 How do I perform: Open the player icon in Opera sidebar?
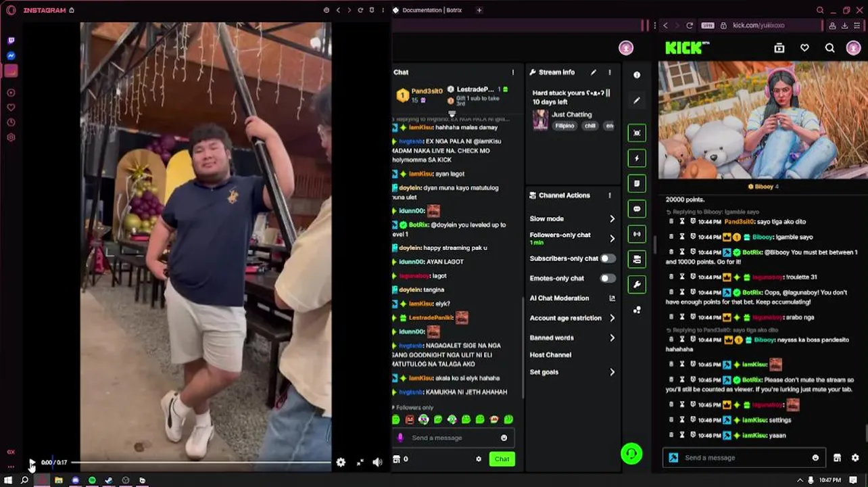pyautogui.click(x=11, y=93)
